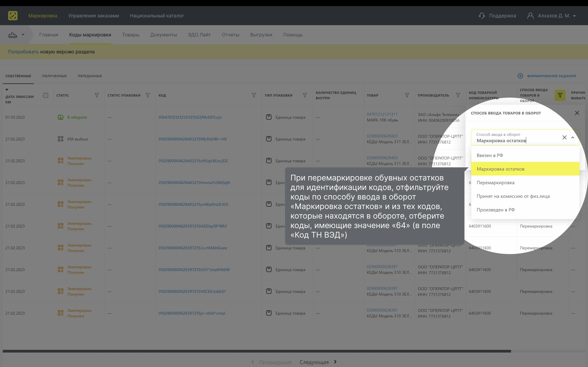This screenshot has height=367, width=588.
Task: Select Ввезен в РФ option
Action: click(x=525, y=155)
